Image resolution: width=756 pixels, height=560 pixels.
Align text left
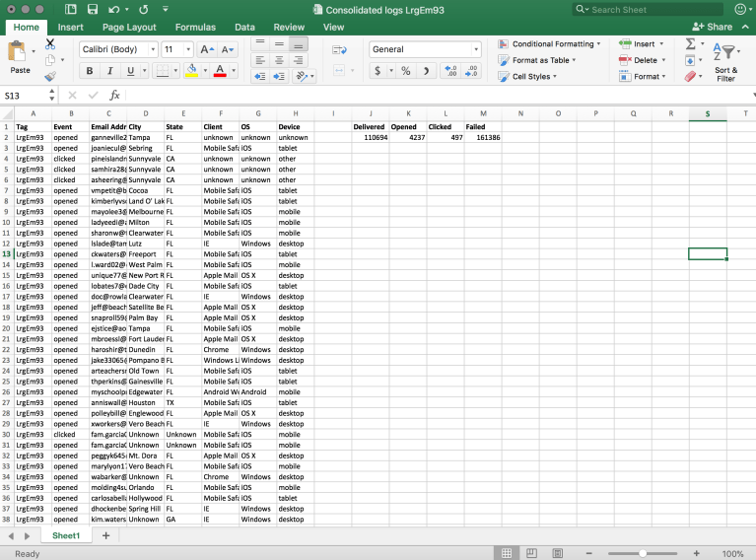pyautogui.click(x=260, y=60)
